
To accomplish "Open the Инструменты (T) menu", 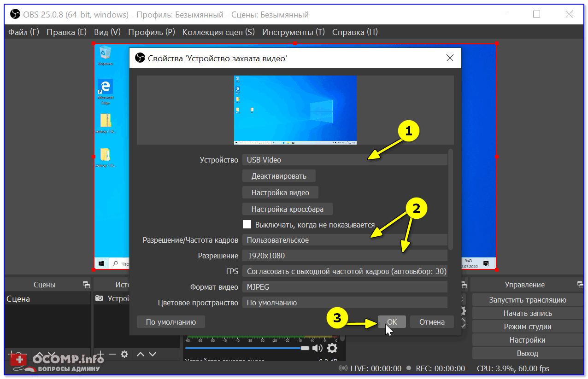I will point(294,32).
